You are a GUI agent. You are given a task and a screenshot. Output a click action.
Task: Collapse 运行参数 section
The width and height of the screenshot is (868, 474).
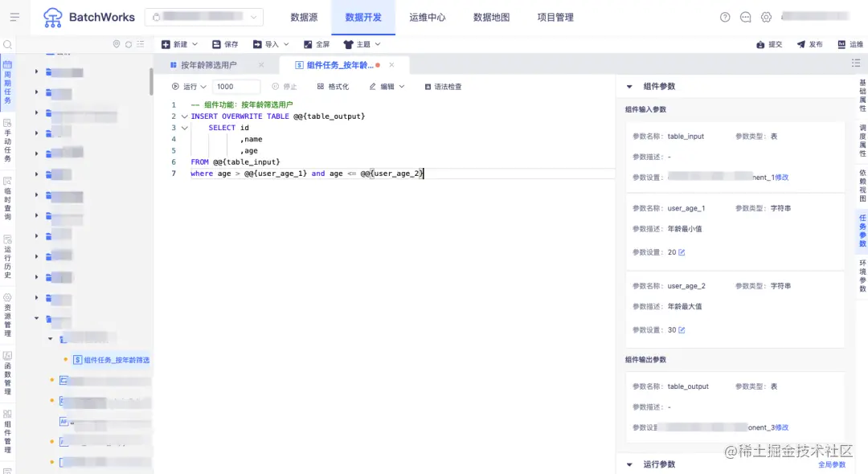[629, 464]
